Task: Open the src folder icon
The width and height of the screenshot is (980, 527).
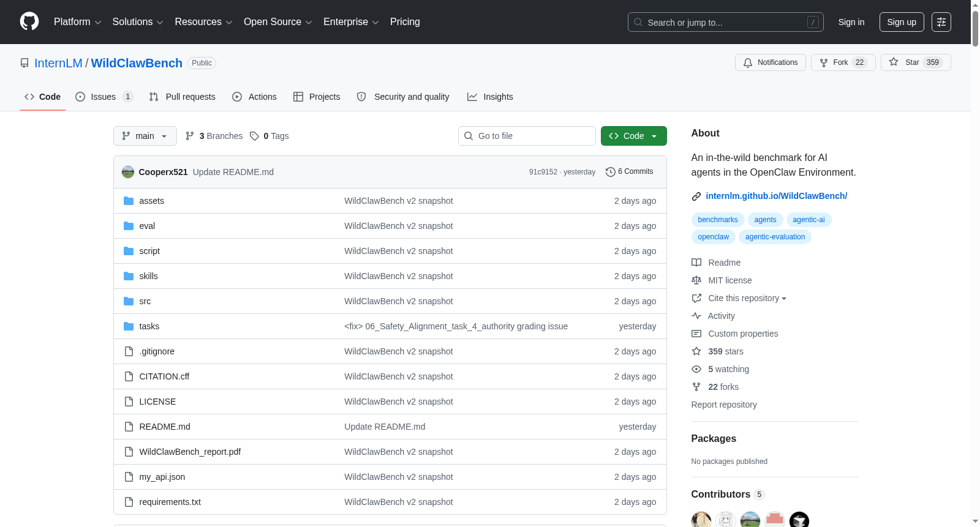Action: 129,301
